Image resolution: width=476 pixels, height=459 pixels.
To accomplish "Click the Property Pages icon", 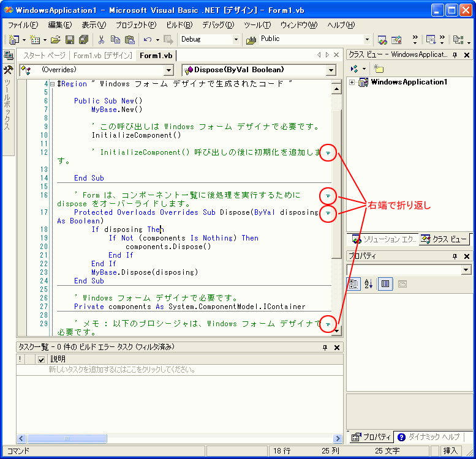I will pyautogui.click(x=402, y=284).
